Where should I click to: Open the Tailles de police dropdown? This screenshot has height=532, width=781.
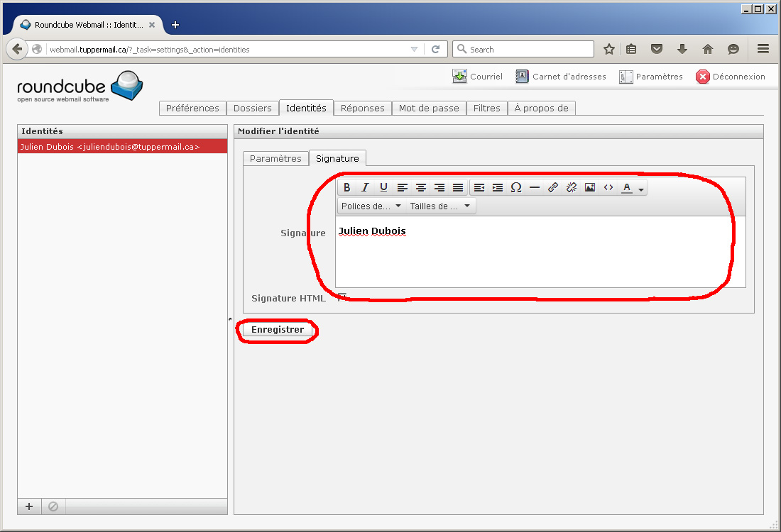[x=439, y=206]
